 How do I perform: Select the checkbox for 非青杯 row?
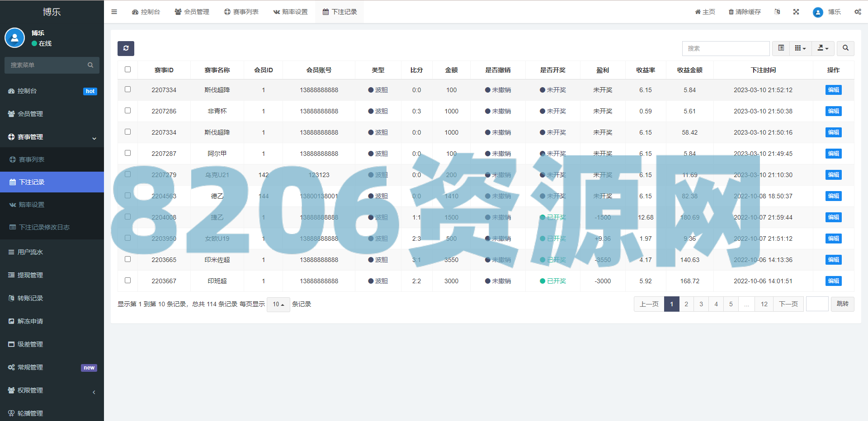(x=127, y=111)
